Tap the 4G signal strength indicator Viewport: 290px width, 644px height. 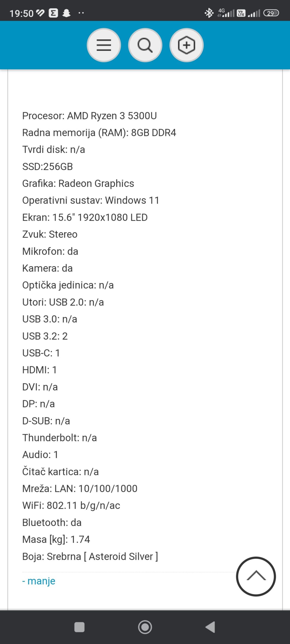[x=226, y=13]
